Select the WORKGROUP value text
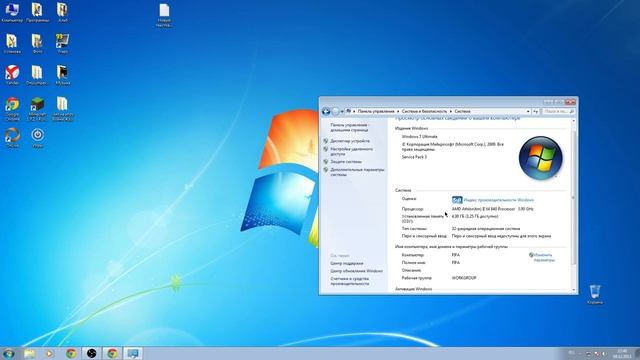 tap(464, 278)
